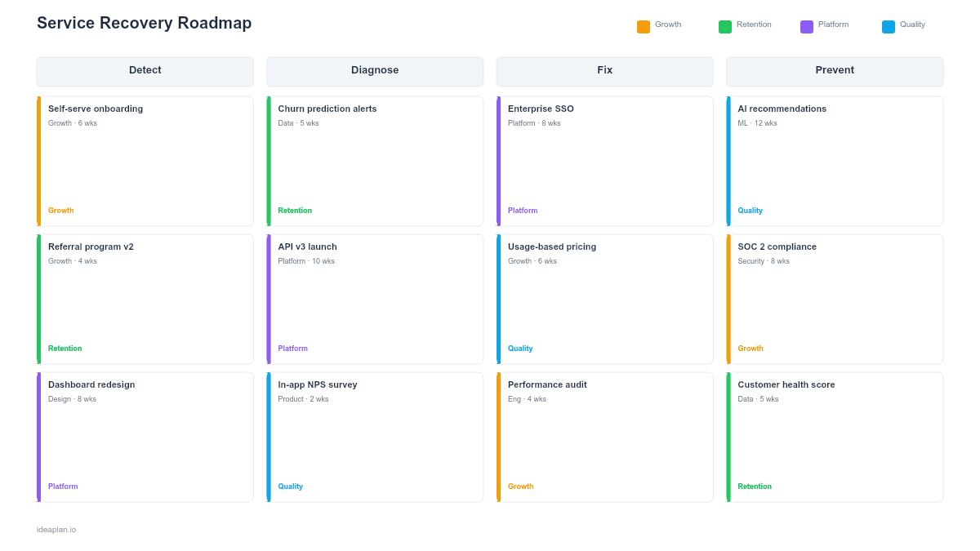Select the Diagnose column header
Screen dimensions: 980x551
(x=375, y=71)
